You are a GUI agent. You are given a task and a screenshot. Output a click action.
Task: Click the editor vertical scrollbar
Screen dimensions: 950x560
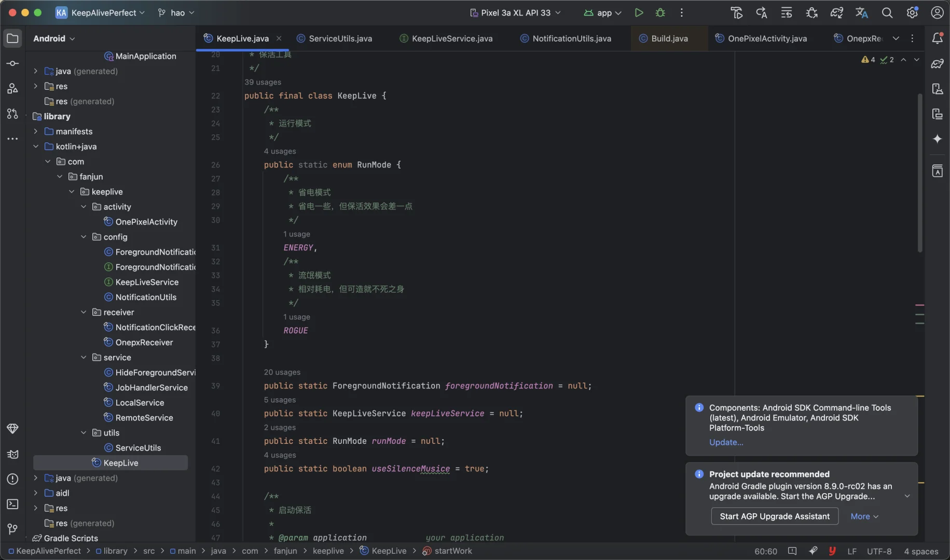click(x=919, y=174)
